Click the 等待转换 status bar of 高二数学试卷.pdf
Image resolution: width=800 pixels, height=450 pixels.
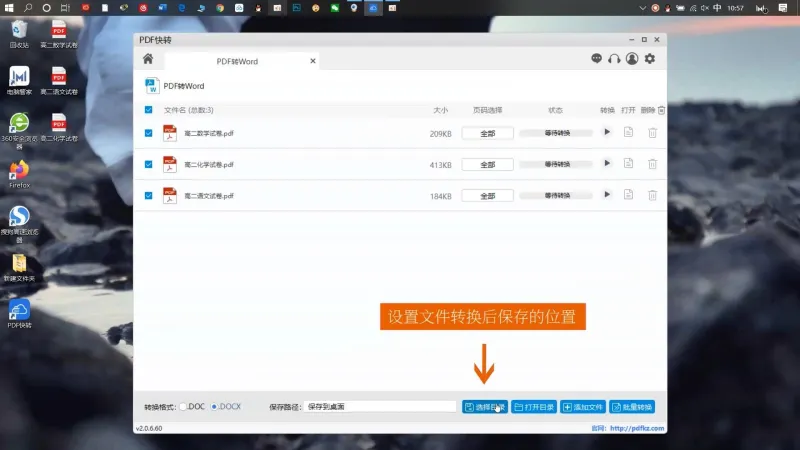[556, 133]
